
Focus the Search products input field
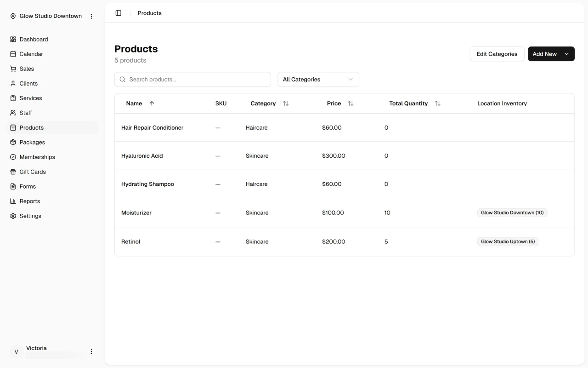[x=192, y=80]
